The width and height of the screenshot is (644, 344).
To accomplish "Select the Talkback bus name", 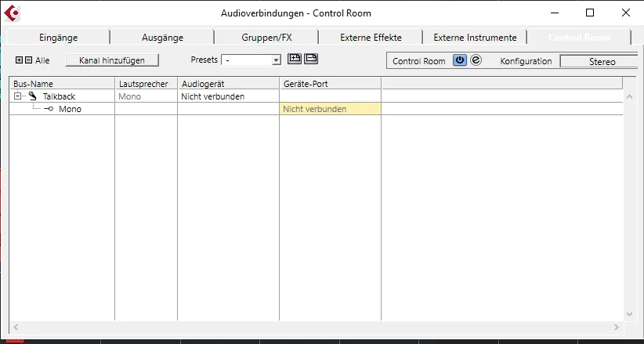I will pyautogui.click(x=59, y=96).
